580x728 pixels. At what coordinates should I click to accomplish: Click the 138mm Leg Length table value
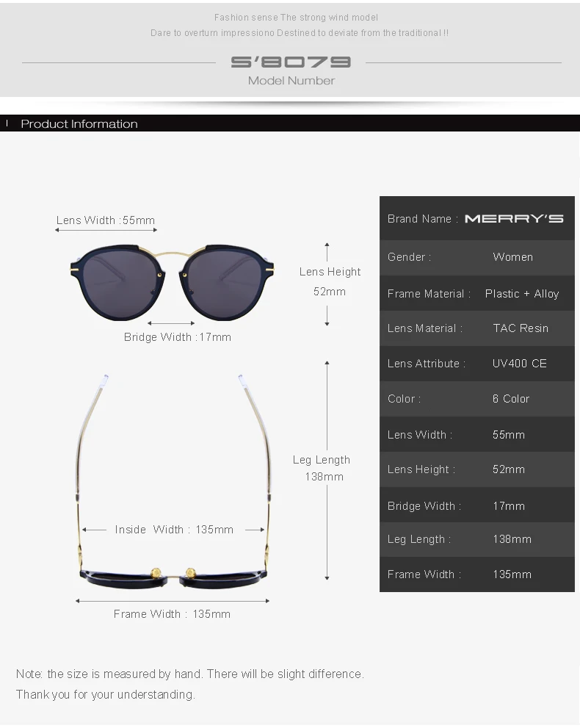[512, 539]
